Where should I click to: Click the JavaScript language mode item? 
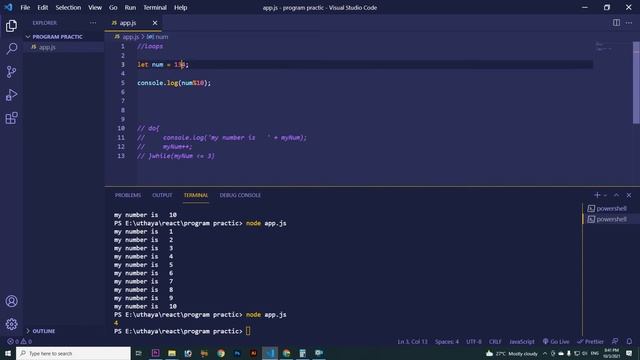(522, 342)
